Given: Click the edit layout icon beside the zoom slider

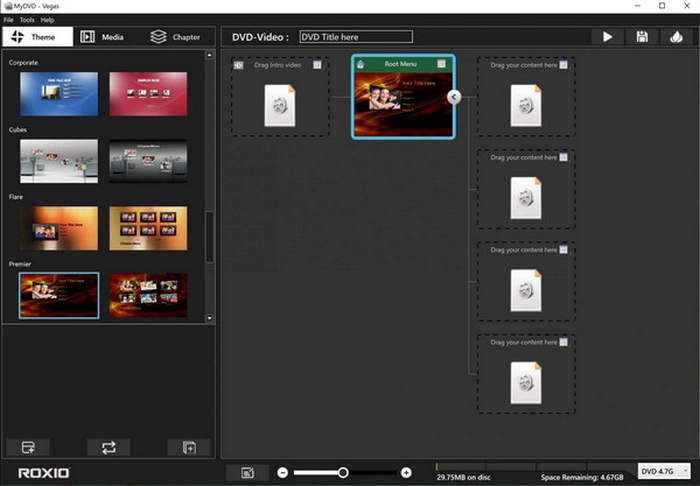Looking at the screenshot, I should coord(248,473).
